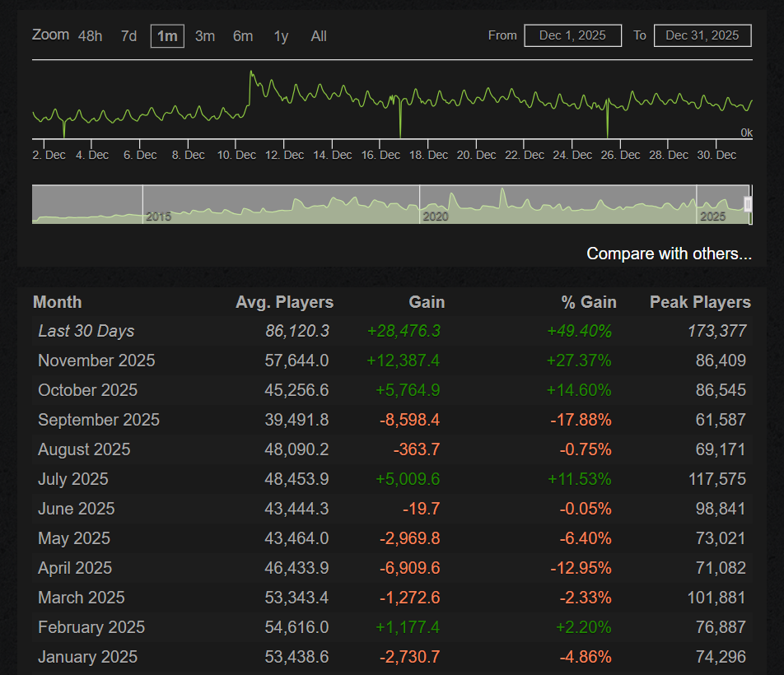784x675 pixels.
Task: Click the 2015 marker in navigator
Action: [158, 216]
